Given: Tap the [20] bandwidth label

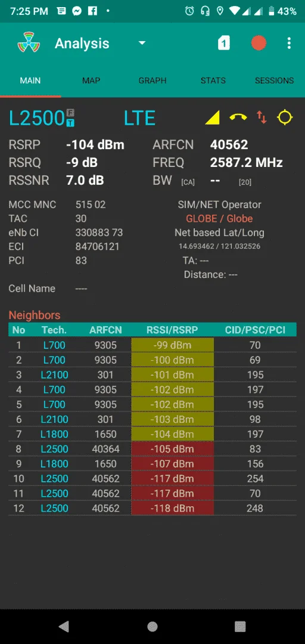Looking at the screenshot, I should pyautogui.click(x=245, y=182).
